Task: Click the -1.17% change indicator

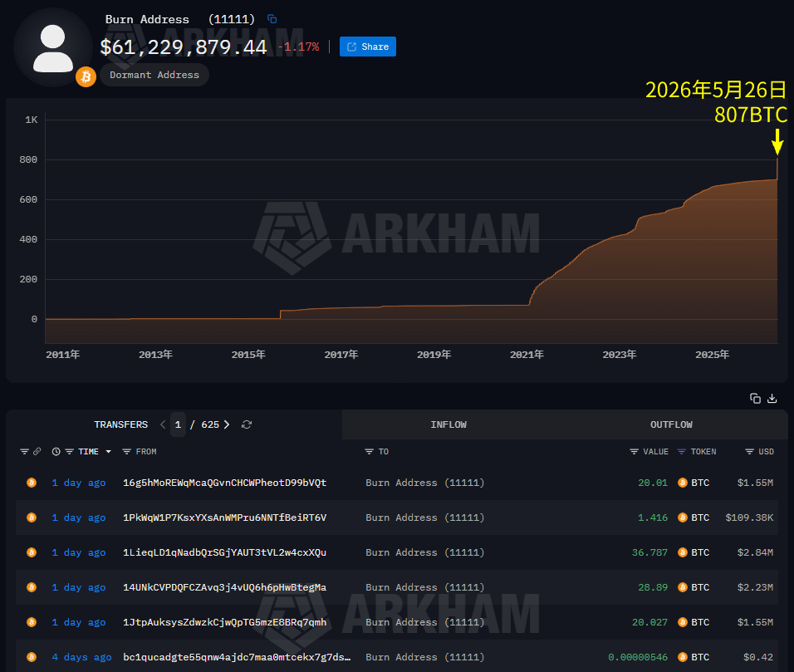Action: (299, 47)
